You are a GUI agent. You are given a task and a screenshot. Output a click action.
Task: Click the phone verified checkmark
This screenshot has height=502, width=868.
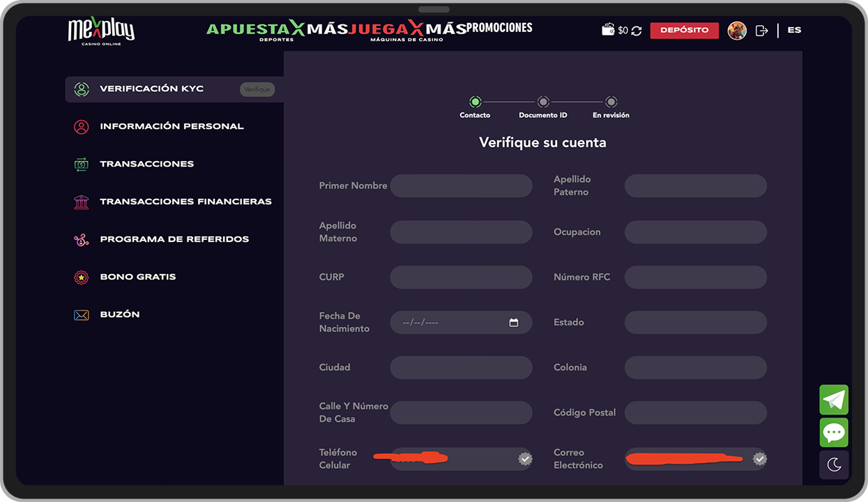click(x=525, y=459)
